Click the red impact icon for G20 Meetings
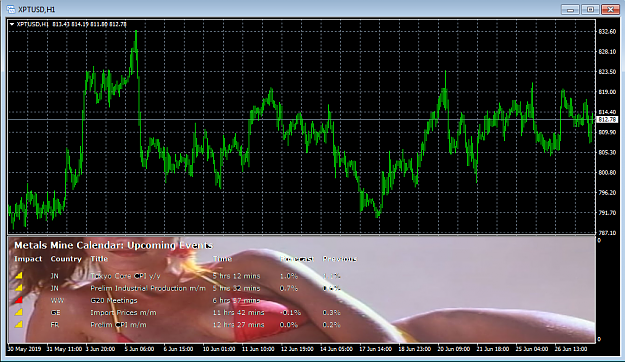The height and width of the screenshot is (362, 625). (x=19, y=300)
